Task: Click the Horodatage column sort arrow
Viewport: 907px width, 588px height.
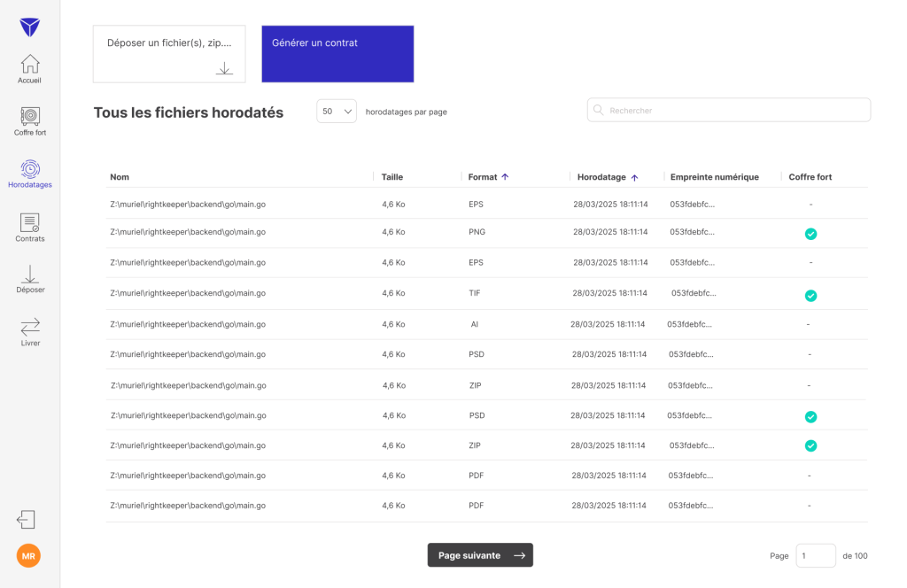Action: 634,177
